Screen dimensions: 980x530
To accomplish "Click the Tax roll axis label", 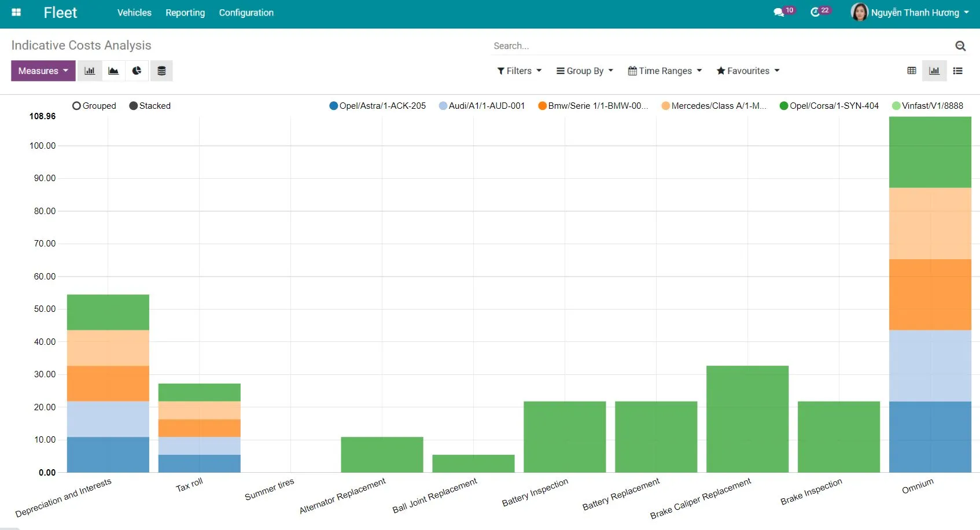I will (189, 485).
